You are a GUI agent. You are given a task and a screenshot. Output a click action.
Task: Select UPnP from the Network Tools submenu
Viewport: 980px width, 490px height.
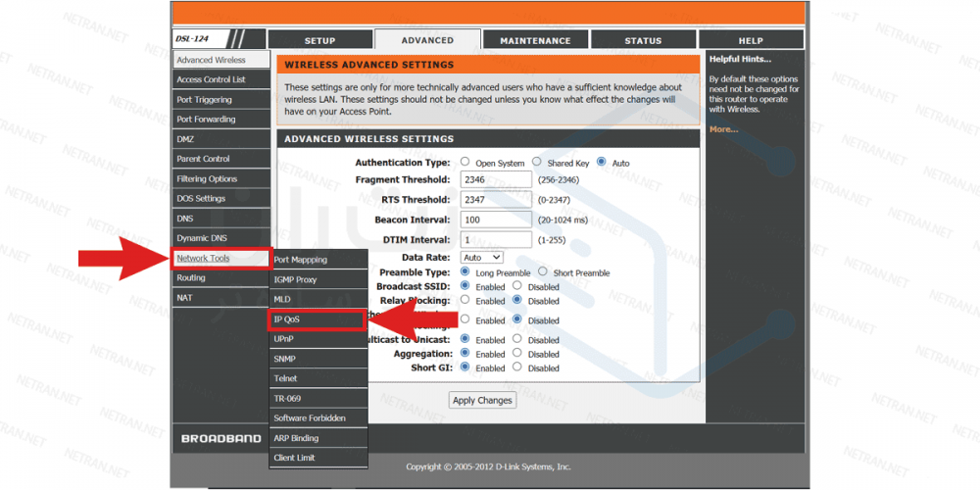[284, 339]
